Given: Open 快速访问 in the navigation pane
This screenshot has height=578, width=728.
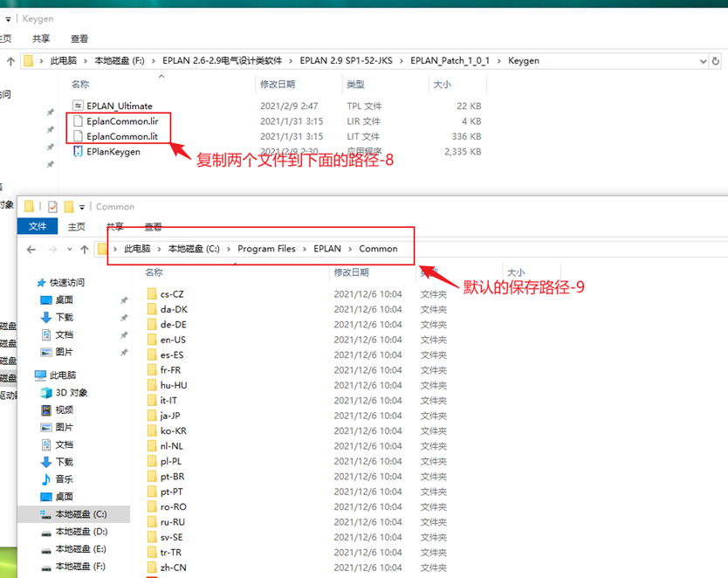Looking at the screenshot, I should point(67,283).
